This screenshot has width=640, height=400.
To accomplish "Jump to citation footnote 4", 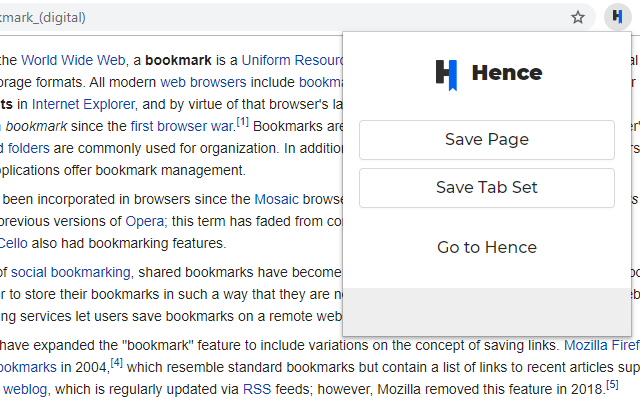I will 116,363.
